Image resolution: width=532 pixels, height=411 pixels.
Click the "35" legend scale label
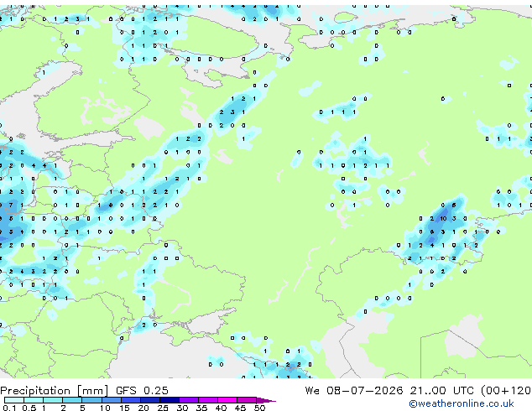point(201,408)
